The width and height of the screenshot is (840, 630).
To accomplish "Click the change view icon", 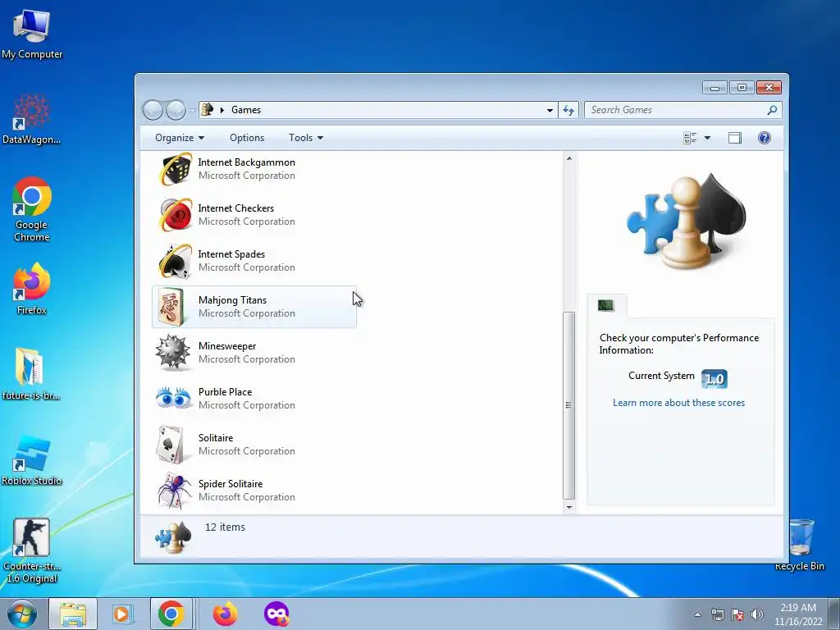I will [690, 138].
